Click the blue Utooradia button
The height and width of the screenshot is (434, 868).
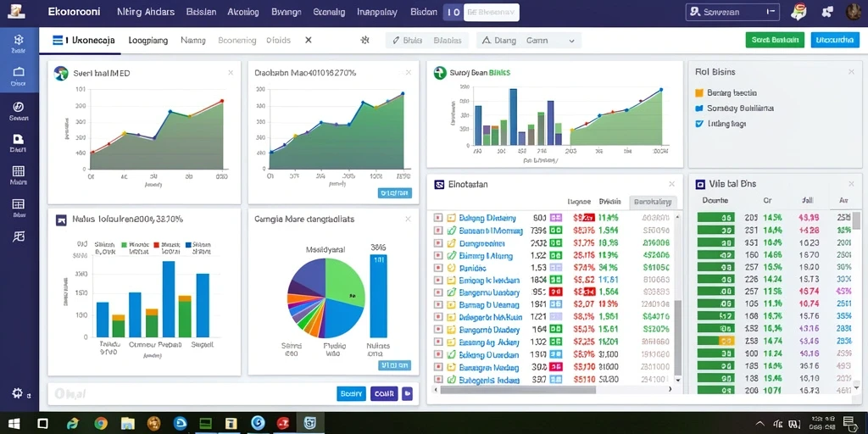835,40
